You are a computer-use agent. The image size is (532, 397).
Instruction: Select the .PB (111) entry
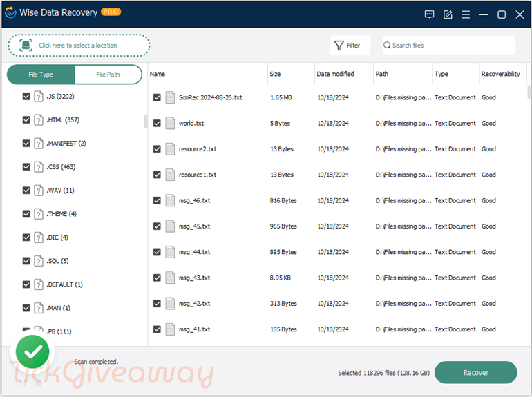click(59, 331)
